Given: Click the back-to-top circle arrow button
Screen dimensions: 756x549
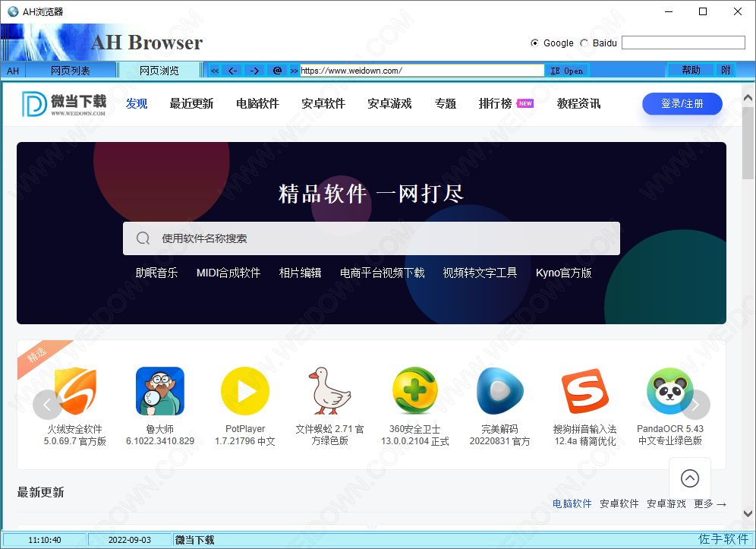Looking at the screenshot, I should click(x=689, y=478).
